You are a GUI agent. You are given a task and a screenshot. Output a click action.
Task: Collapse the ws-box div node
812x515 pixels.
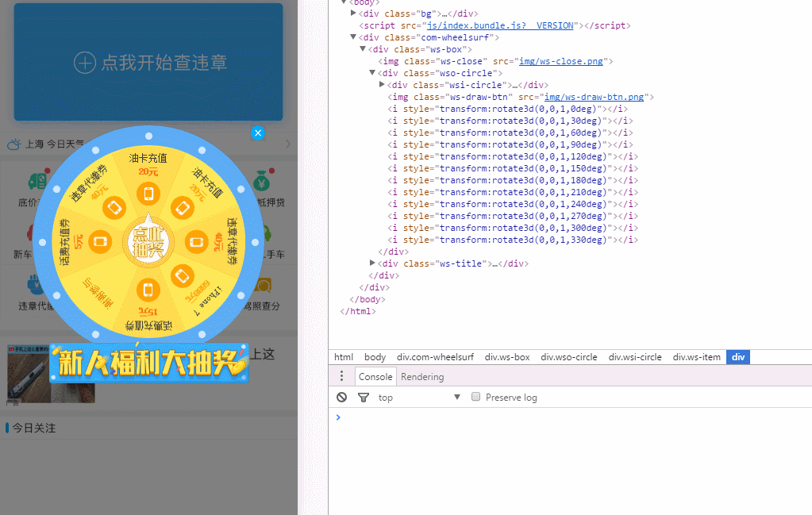(363, 48)
